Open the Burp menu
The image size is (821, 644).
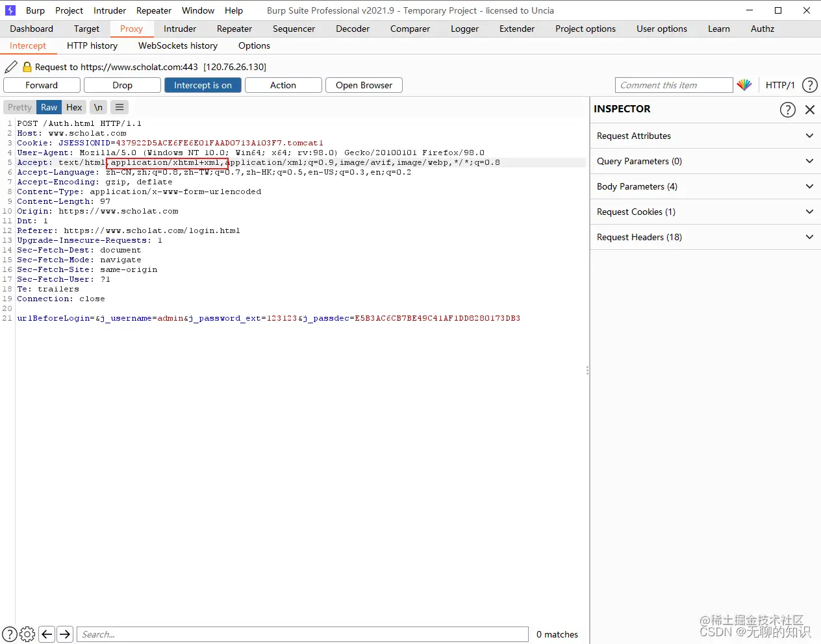[x=35, y=10]
